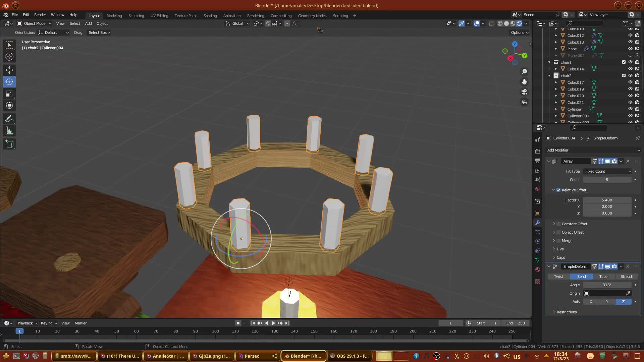Toggle camera view in viewport

pos(524,92)
